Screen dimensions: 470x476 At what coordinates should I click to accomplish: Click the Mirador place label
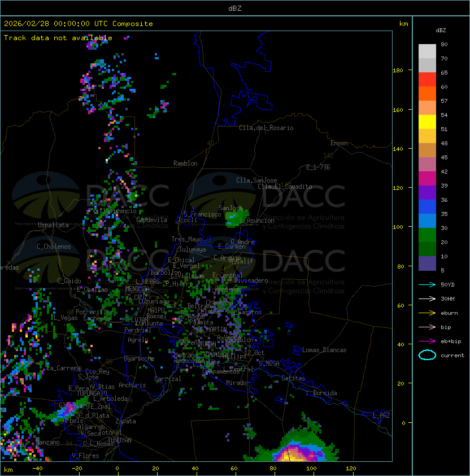(238, 383)
